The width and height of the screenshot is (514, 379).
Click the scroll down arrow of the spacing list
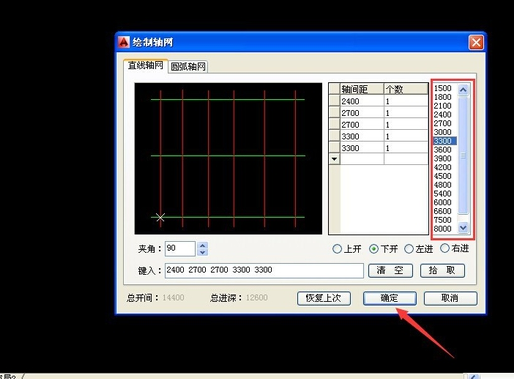(463, 228)
